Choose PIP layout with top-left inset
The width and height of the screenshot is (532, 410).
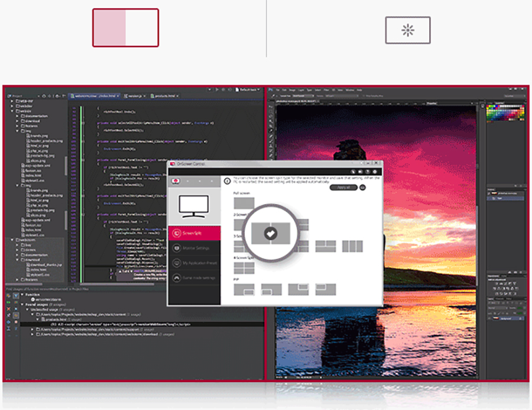pos(325,289)
